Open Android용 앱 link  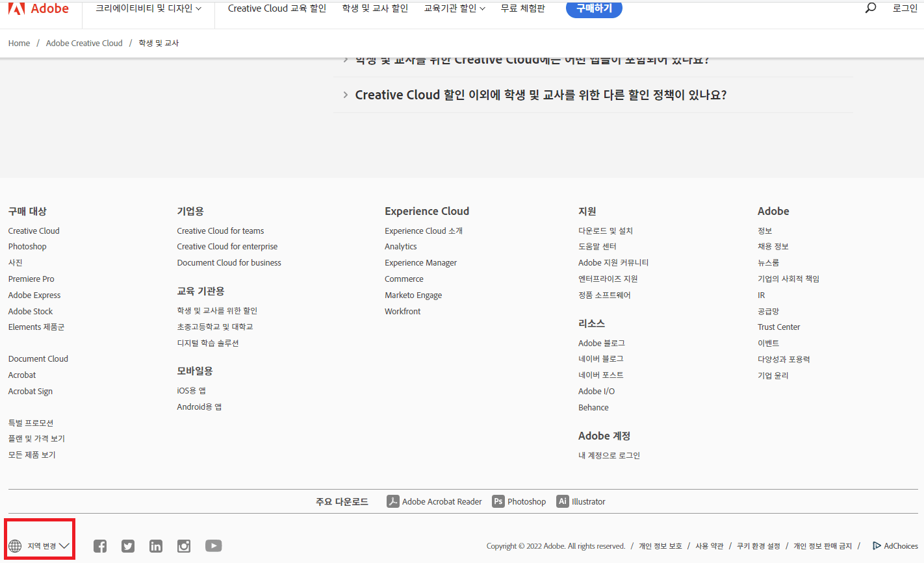pyautogui.click(x=199, y=407)
